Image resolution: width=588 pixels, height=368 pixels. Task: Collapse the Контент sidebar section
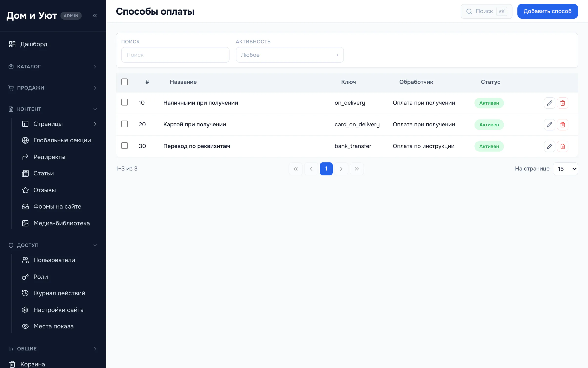53,109
